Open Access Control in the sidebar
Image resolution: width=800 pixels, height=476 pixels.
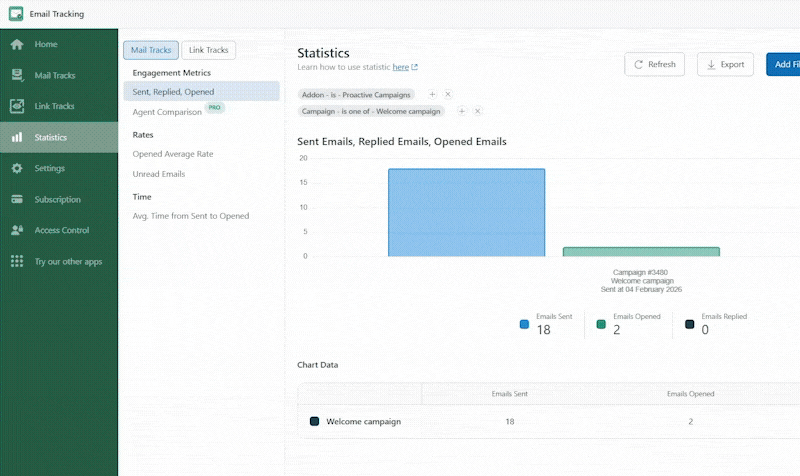coord(59,230)
